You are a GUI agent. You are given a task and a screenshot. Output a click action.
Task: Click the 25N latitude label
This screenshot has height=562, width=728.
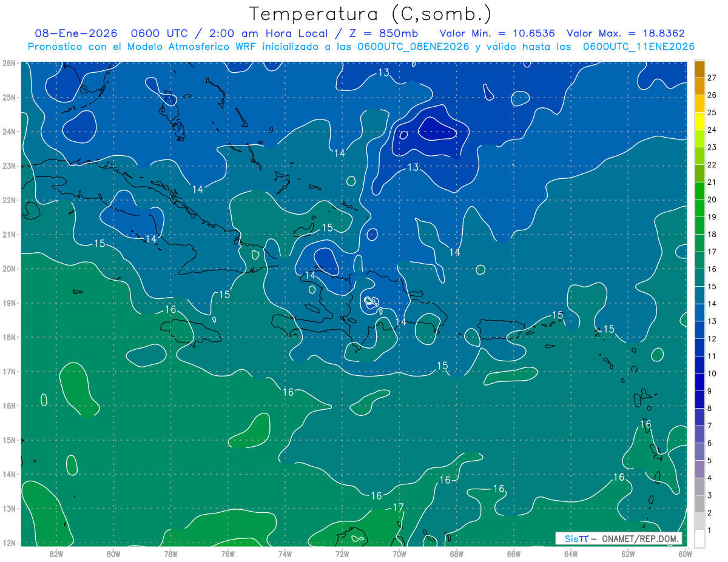point(8,97)
